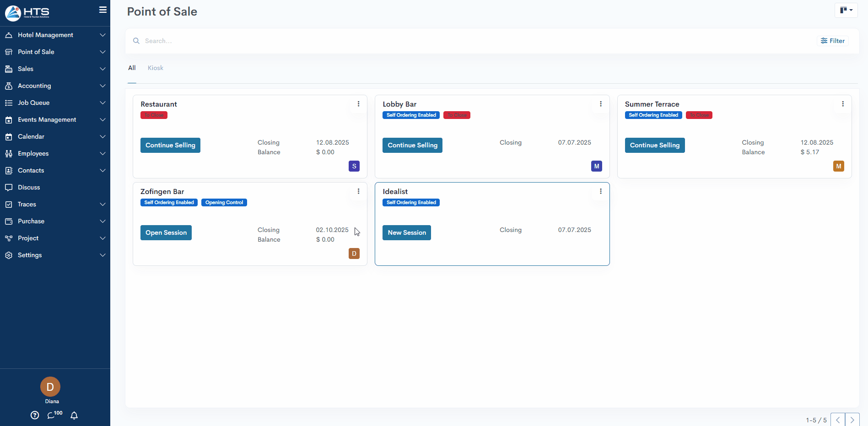Open the notifications bell icon
Image resolution: width=868 pixels, height=426 pixels.
[74, 415]
